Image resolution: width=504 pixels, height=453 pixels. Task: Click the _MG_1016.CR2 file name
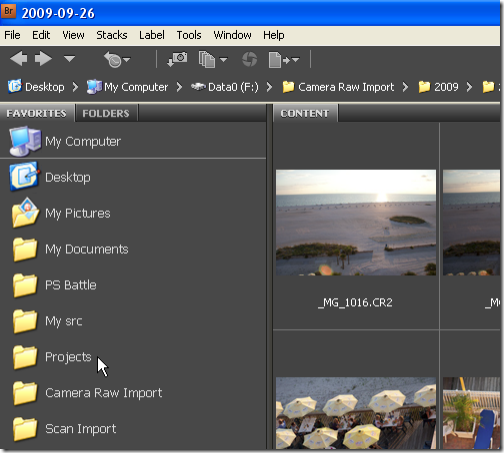pyautogui.click(x=355, y=303)
